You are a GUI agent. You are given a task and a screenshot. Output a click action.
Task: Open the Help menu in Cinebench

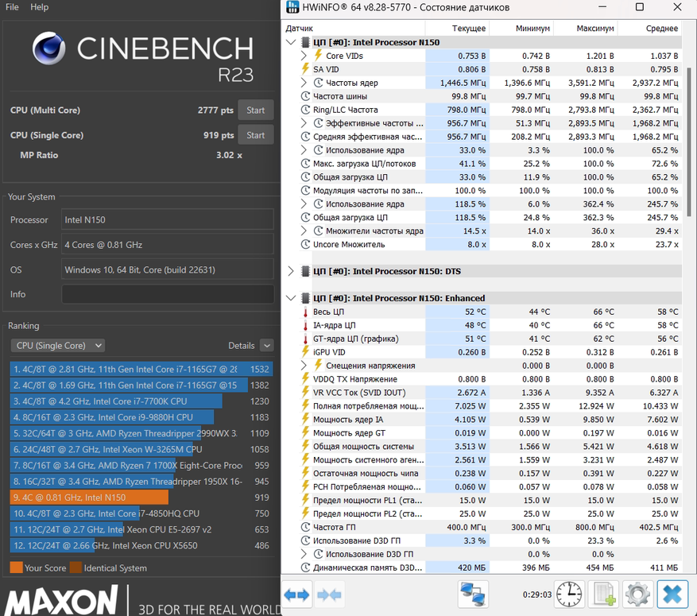tap(39, 7)
